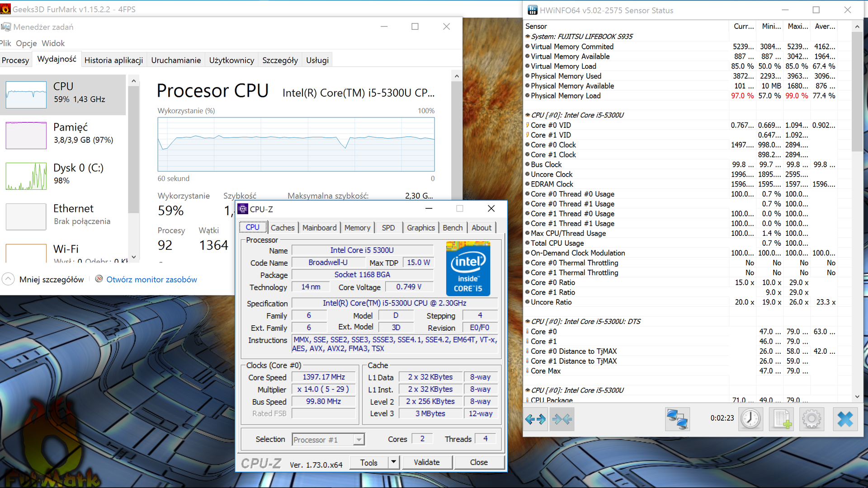The width and height of the screenshot is (868, 488).
Task: Switch to Historia aplikacji tab
Action: (113, 60)
